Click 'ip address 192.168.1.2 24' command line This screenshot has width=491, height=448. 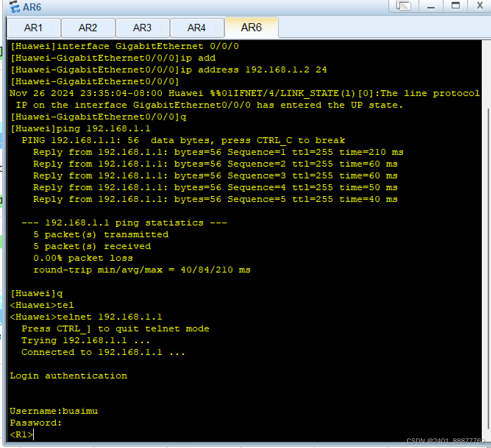pos(169,70)
